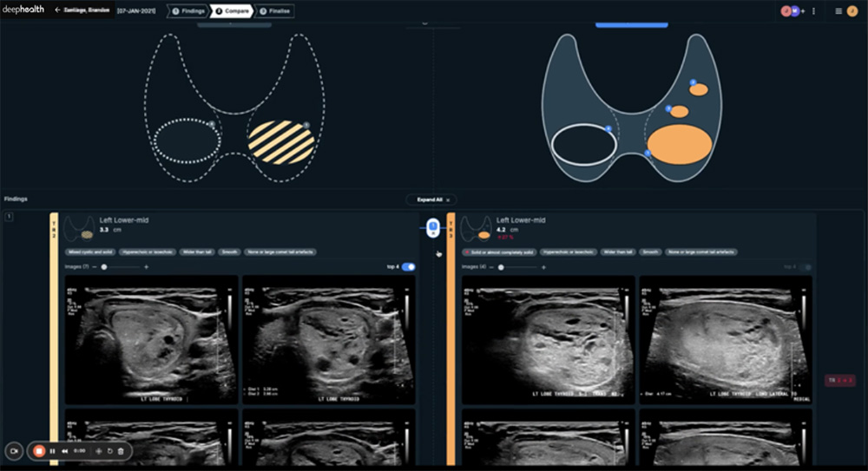
Task: Click the finding number 1 box
Action: pyautogui.click(x=9, y=216)
